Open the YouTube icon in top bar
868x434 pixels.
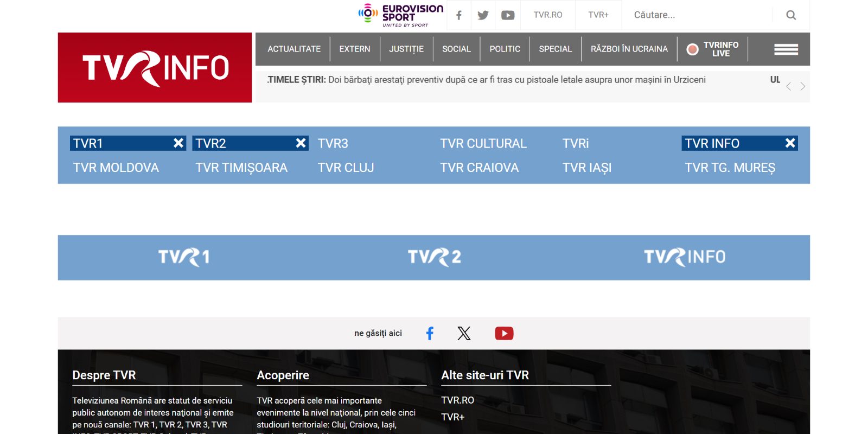[508, 15]
